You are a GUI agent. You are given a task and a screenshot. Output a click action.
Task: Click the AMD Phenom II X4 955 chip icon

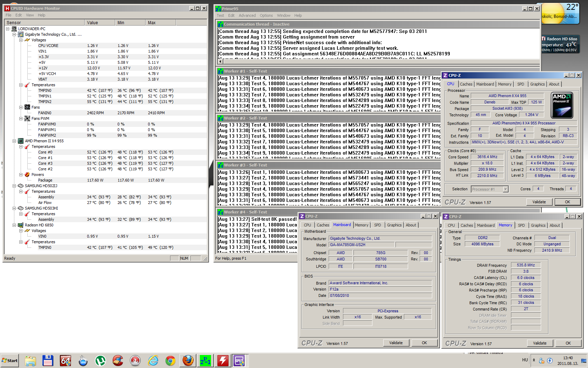point(21,141)
